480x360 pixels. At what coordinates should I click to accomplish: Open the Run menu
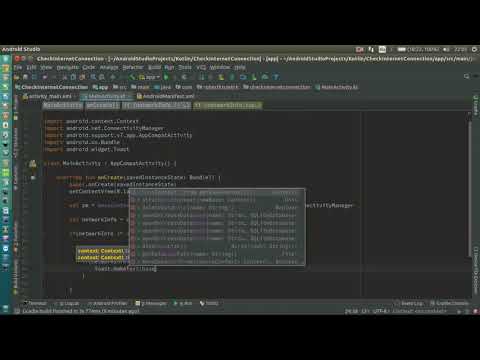[169, 68]
